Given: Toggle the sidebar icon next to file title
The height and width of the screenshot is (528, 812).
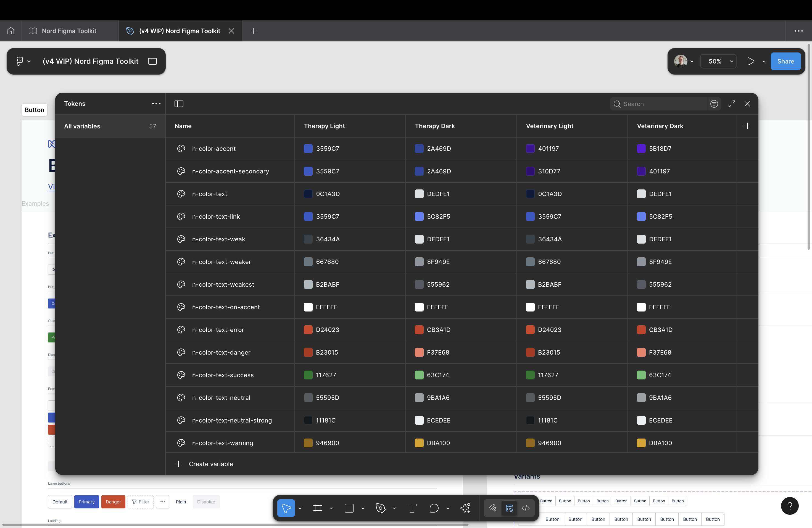Looking at the screenshot, I should [x=152, y=61].
